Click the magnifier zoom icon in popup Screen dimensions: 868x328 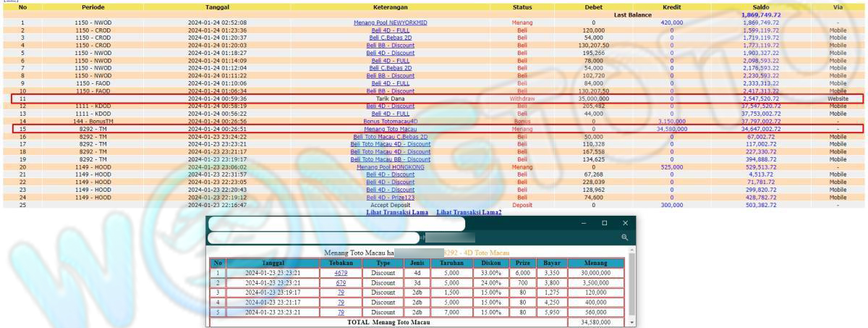tap(624, 237)
